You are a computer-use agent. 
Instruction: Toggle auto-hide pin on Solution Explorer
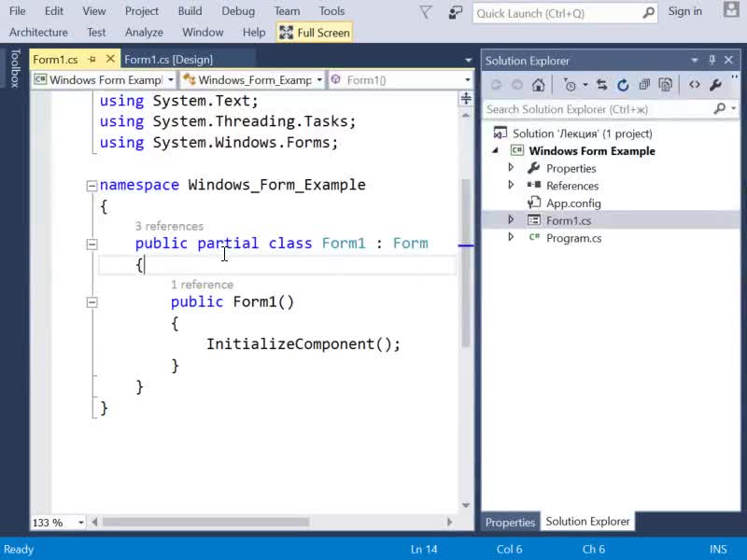712,60
